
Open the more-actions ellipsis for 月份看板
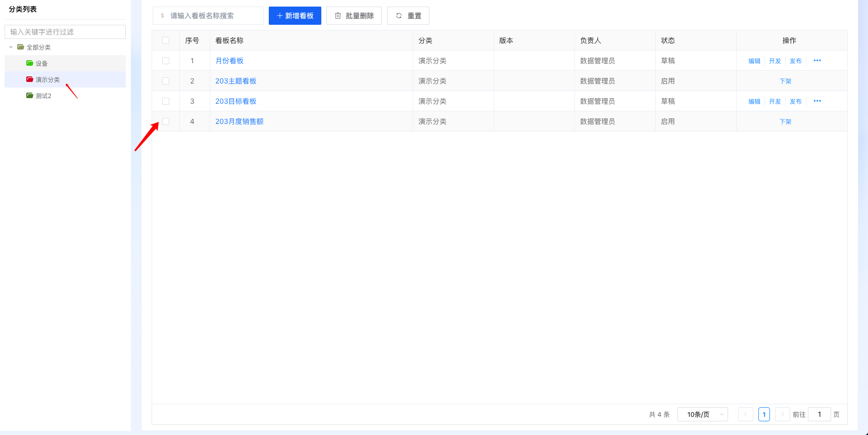tap(817, 61)
